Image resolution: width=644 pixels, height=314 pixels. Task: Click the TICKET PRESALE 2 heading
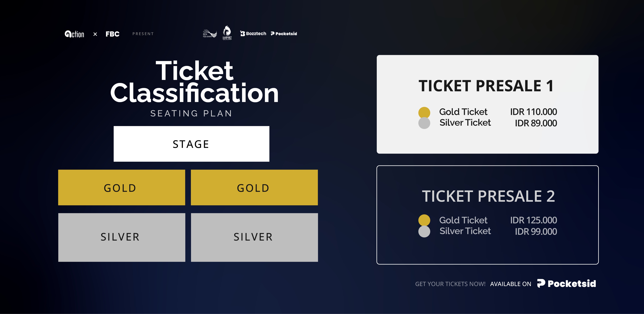click(x=488, y=196)
